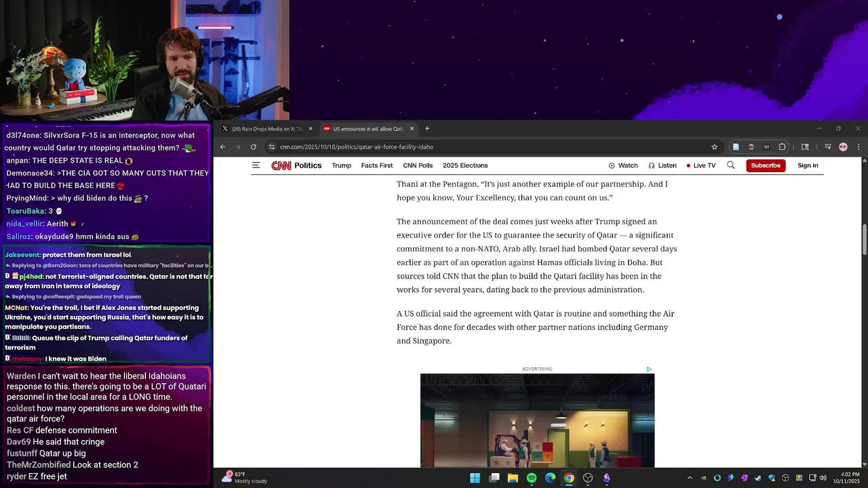Open Microsoft Edge from the taskbar
Screen dimensions: 868x488
coord(551,478)
